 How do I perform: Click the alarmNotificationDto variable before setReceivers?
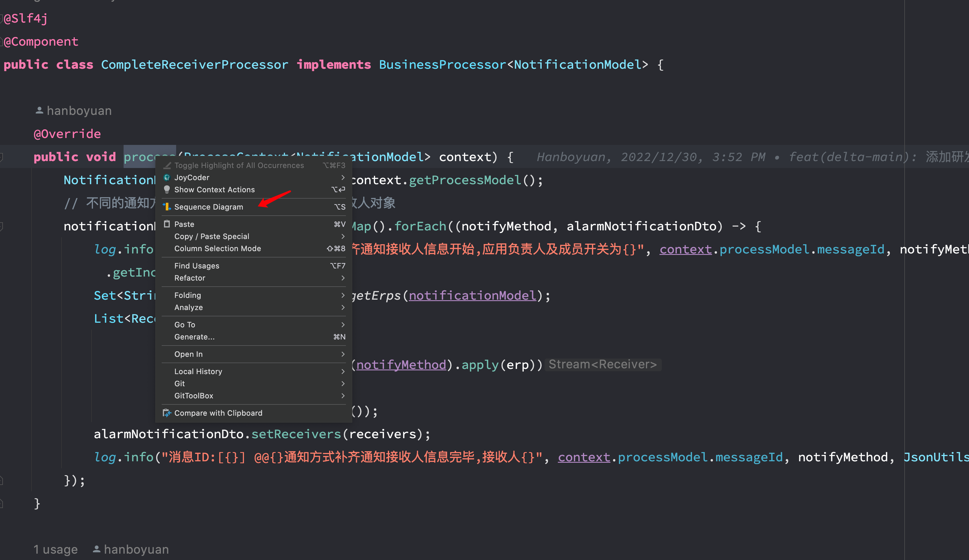pos(169,434)
